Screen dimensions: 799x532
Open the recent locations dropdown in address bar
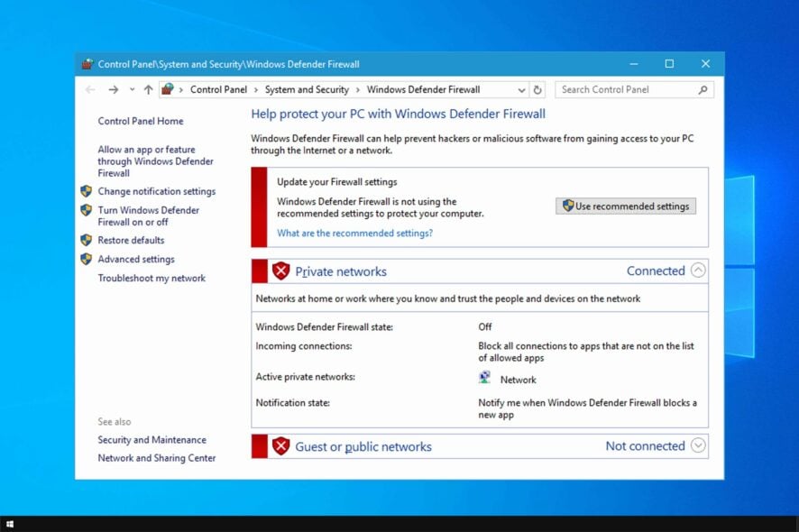point(133,89)
